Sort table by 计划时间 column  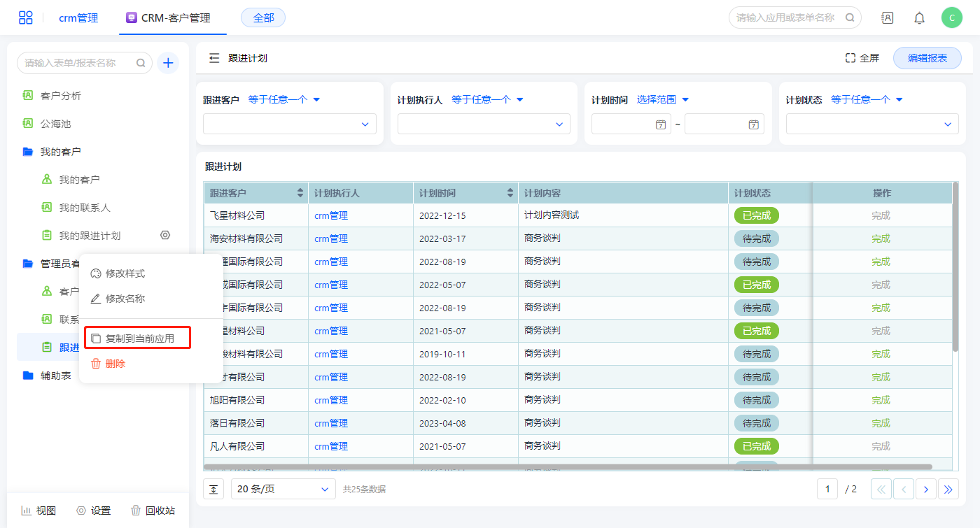510,193
